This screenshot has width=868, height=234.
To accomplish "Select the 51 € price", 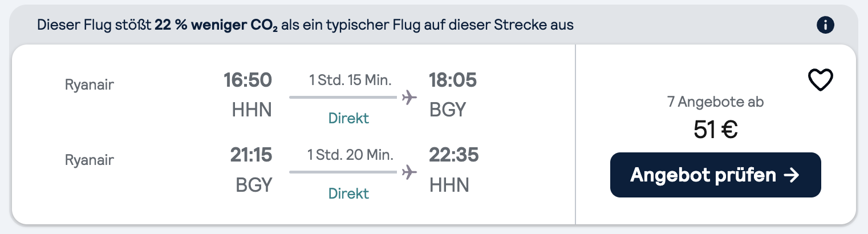I will pyautogui.click(x=716, y=130).
